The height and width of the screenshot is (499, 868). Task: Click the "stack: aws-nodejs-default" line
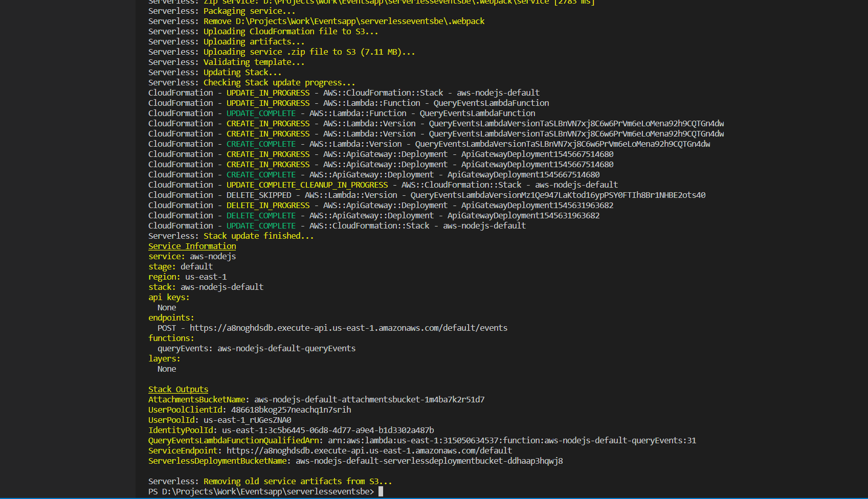(206, 287)
